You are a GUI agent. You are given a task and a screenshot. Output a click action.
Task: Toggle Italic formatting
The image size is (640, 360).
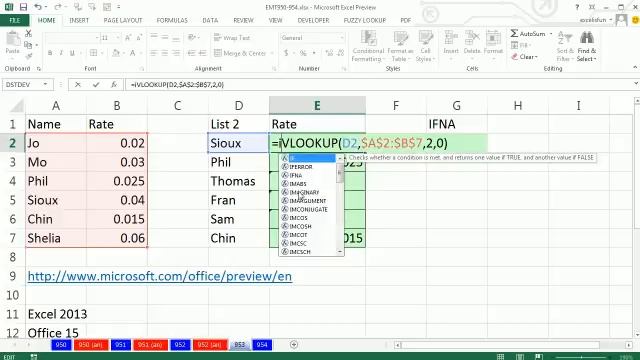click(x=61, y=53)
